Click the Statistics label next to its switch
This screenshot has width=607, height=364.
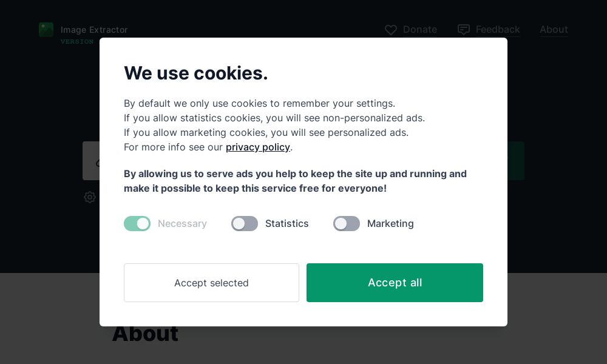click(287, 223)
